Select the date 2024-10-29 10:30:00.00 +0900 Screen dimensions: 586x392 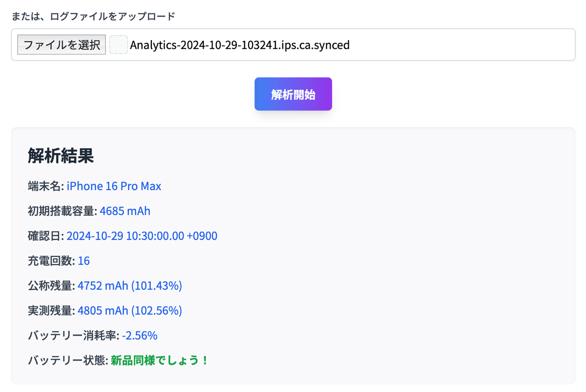pyautogui.click(x=142, y=236)
